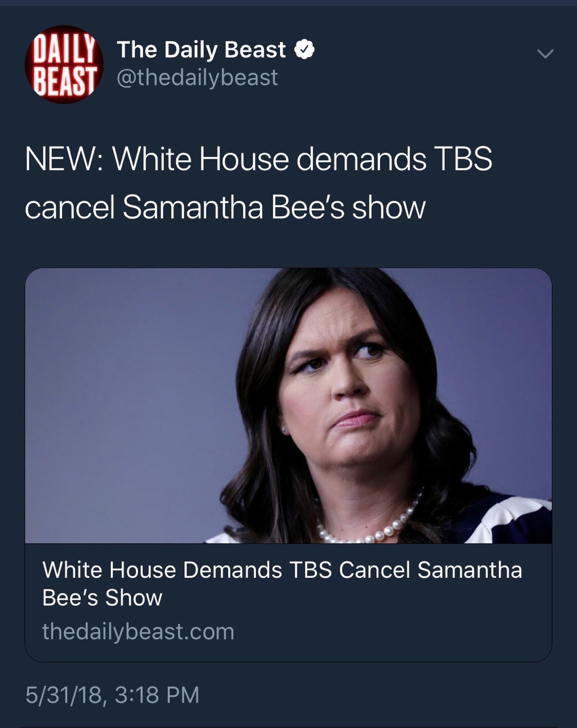Image resolution: width=577 pixels, height=728 pixels.
Task: Click the 3:18 PM time
Action: (x=157, y=695)
